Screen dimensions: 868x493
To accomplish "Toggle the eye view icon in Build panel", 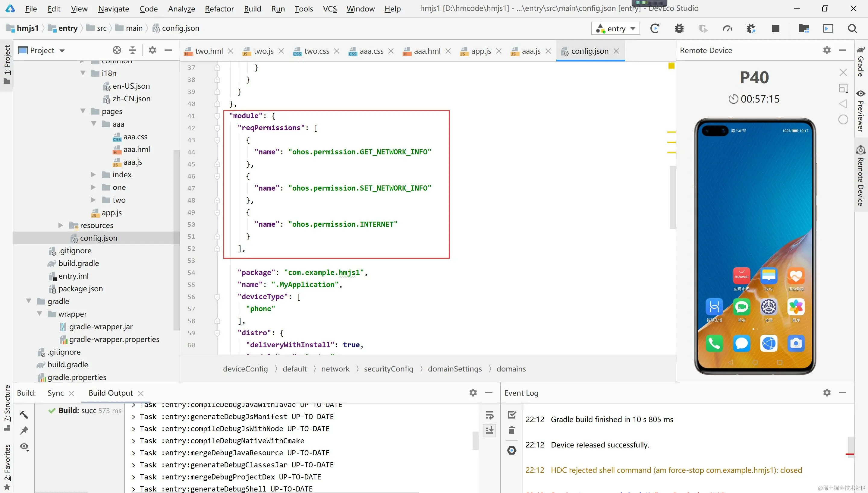I will click(24, 447).
